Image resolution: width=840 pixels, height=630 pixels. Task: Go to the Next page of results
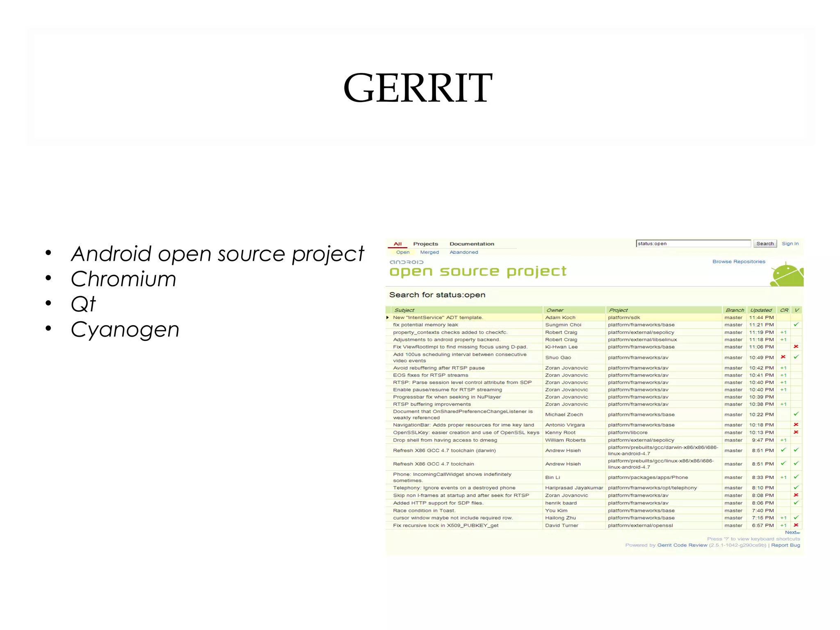coord(792,532)
